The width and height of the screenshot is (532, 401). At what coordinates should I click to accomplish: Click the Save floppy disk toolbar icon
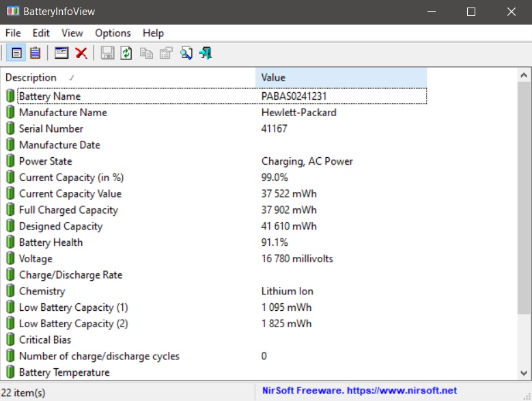pos(107,53)
